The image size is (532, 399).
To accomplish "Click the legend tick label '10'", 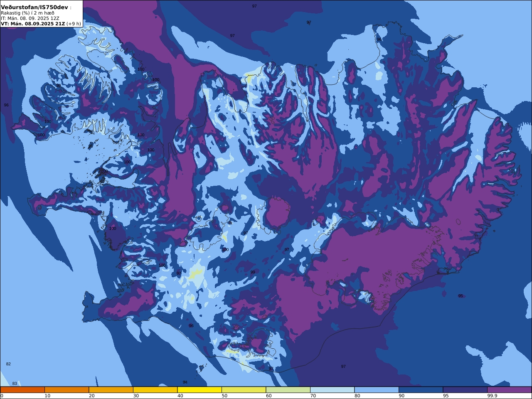I will (47, 396).
